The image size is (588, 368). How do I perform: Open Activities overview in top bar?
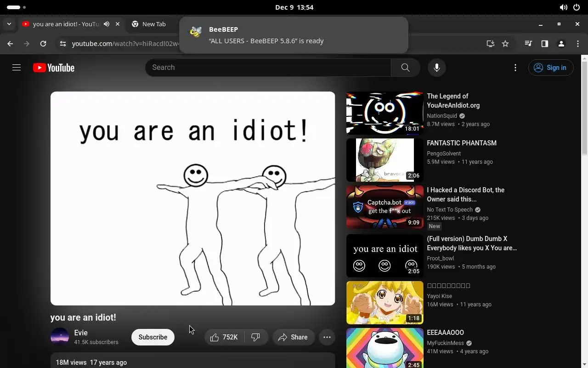(17, 7)
